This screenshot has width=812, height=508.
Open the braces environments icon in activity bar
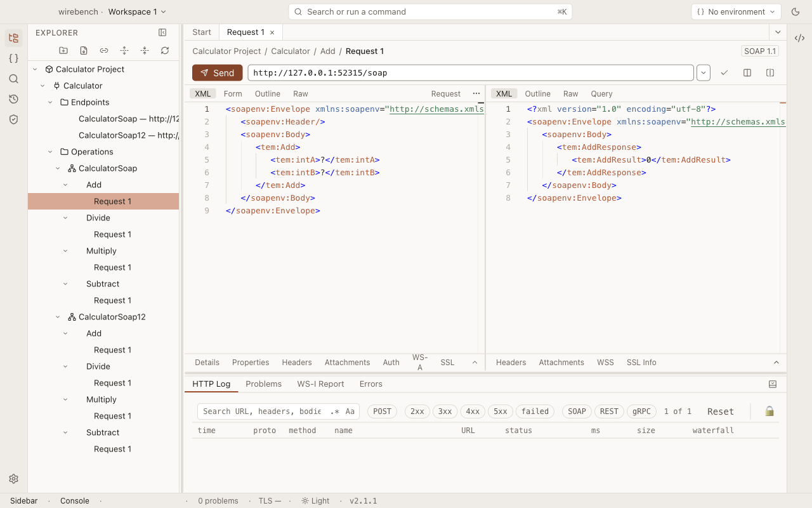pyautogui.click(x=13, y=58)
